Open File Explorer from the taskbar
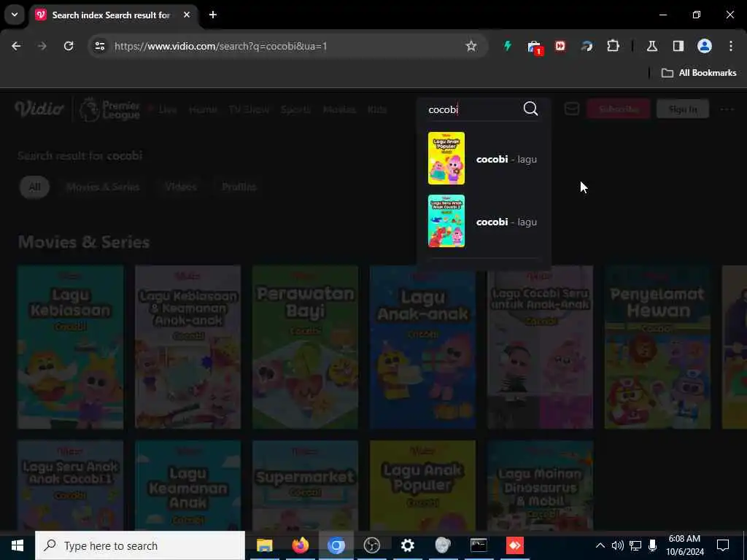747x560 pixels. point(264,545)
